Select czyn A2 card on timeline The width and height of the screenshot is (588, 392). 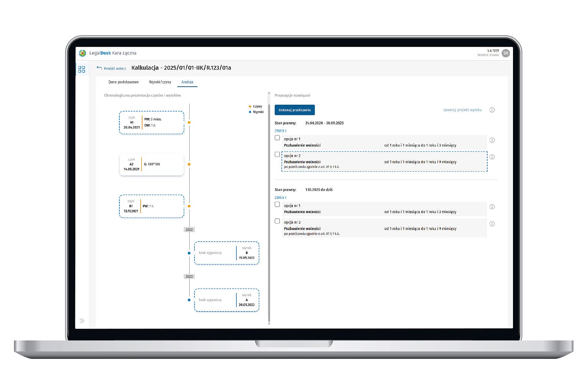(151, 165)
